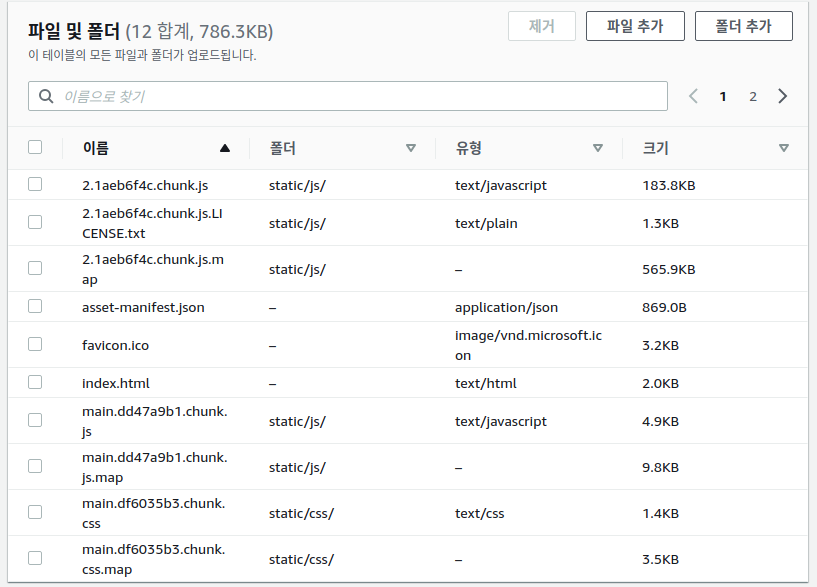Click the 제거 button
Image resolution: width=817 pixels, height=587 pixels.
[542, 26]
